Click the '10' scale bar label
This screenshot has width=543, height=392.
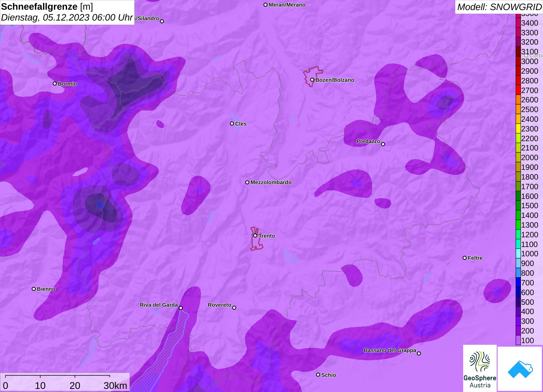[x=40, y=385]
